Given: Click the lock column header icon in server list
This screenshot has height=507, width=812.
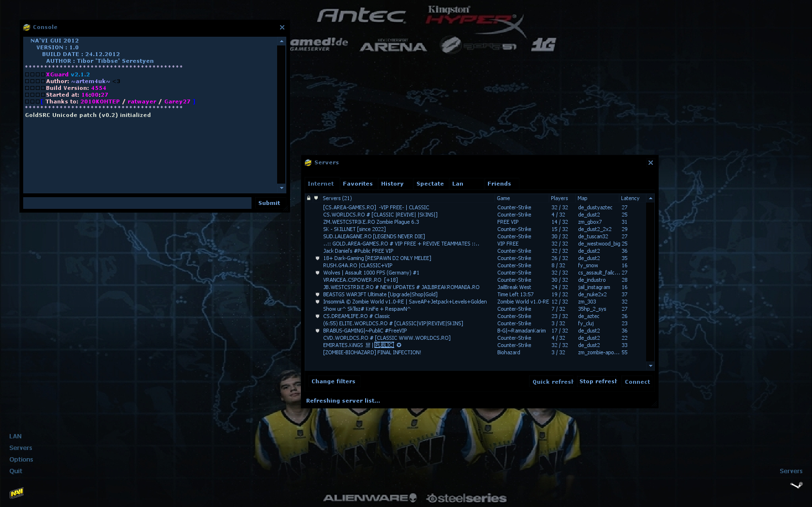Looking at the screenshot, I should [309, 198].
